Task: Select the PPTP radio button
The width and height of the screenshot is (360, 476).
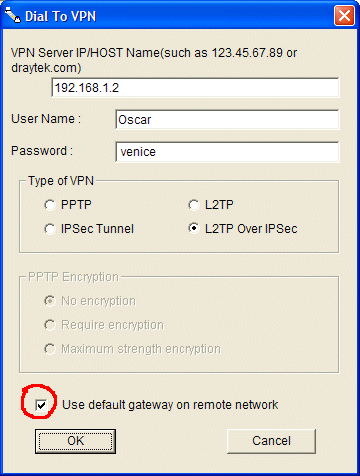Action: (x=50, y=205)
